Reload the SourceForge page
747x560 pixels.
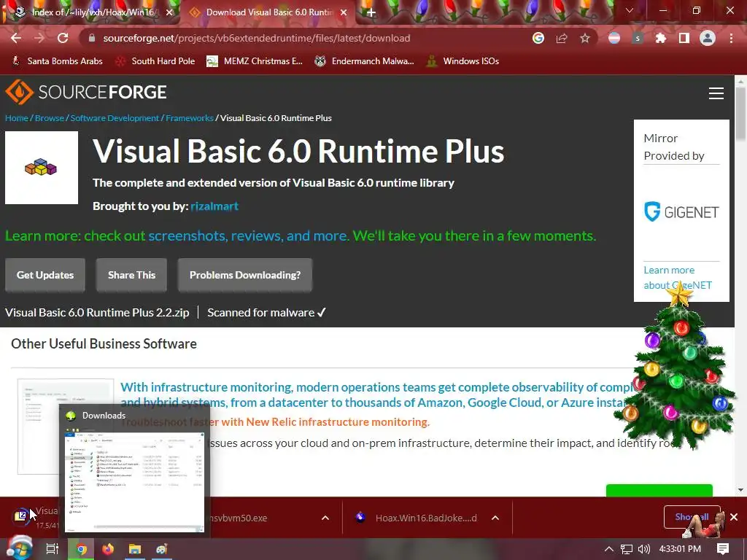pyautogui.click(x=63, y=38)
